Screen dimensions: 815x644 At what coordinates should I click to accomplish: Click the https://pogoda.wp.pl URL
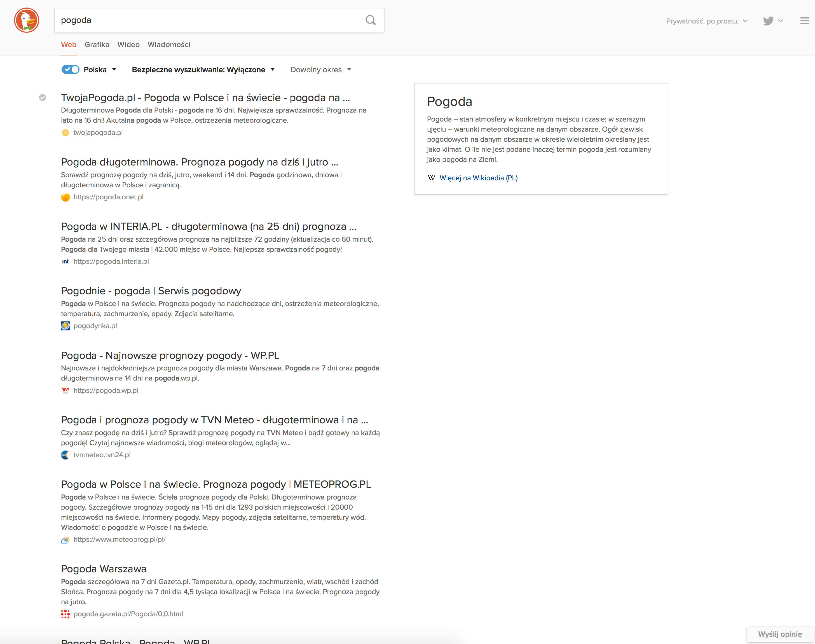(106, 391)
